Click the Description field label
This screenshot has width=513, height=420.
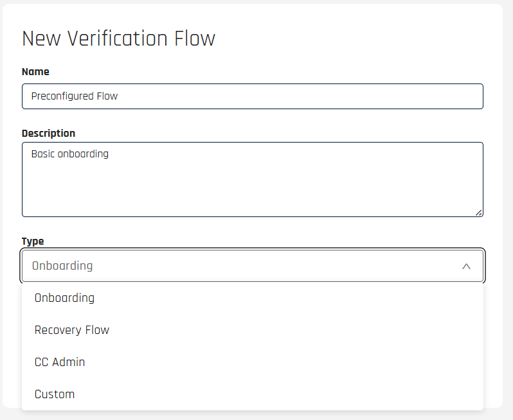(48, 134)
